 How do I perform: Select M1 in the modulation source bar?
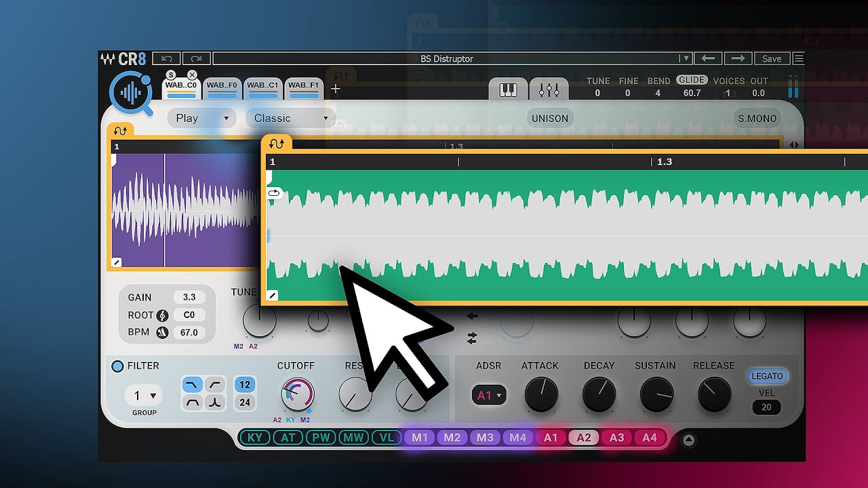click(420, 438)
